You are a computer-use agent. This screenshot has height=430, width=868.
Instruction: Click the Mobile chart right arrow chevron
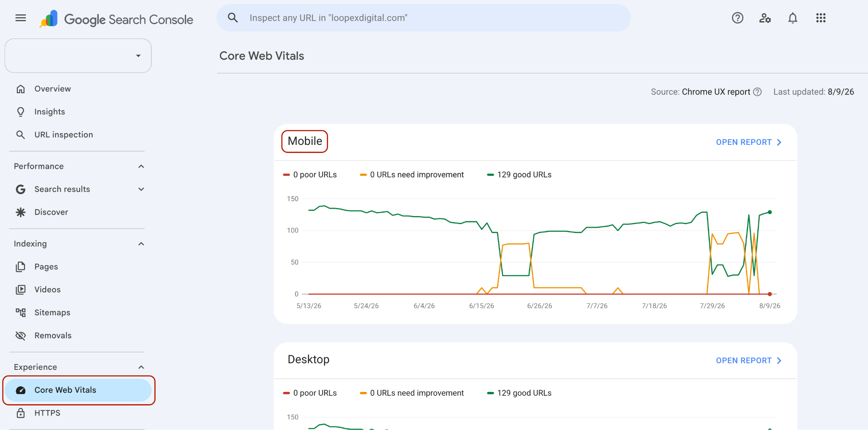tap(779, 142)
